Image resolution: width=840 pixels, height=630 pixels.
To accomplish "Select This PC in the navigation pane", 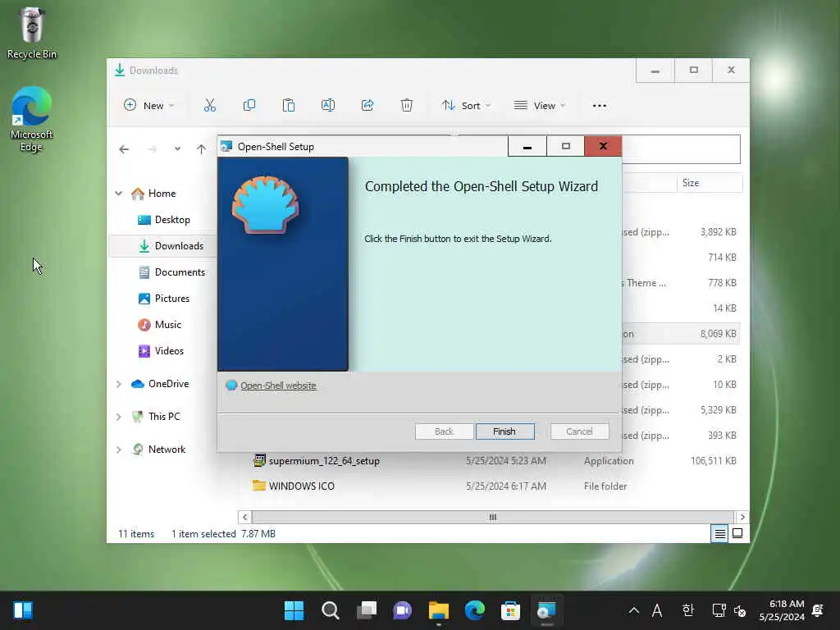I will tap(164, 417).
